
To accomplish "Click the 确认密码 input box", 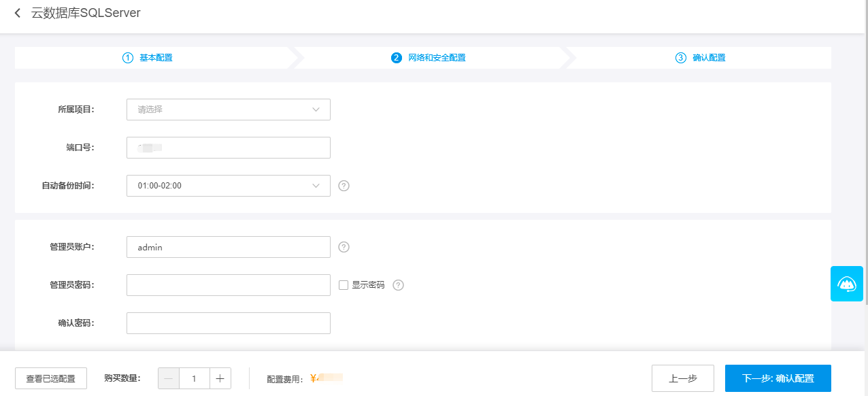I will point(229,323).
